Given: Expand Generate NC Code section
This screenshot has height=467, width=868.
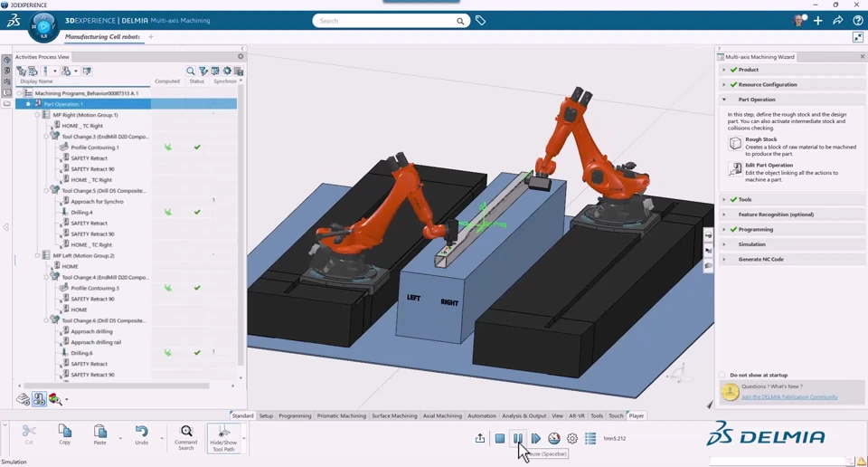Looking at the screenshot, I should click(x=723, y=259).
